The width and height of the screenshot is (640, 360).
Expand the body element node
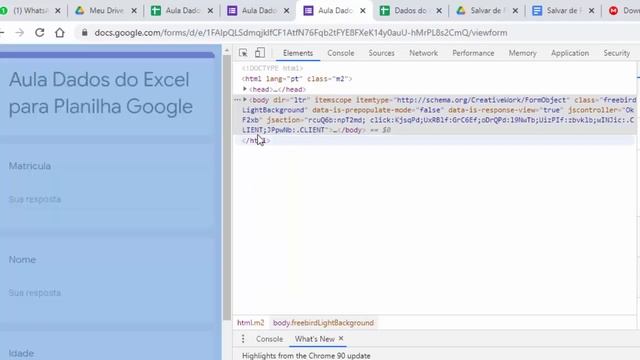pyautogui.click(x=245, y=100)
